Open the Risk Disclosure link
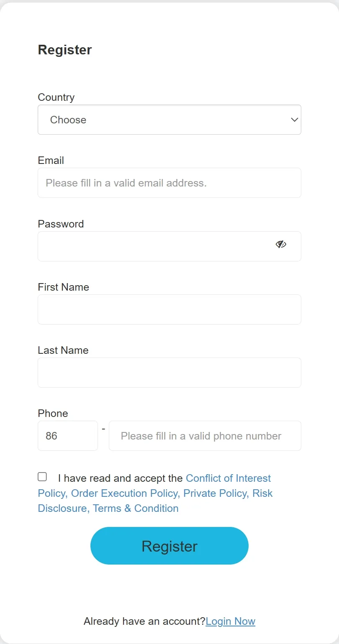This screenshot has width=339, height=644. point(155,501)
